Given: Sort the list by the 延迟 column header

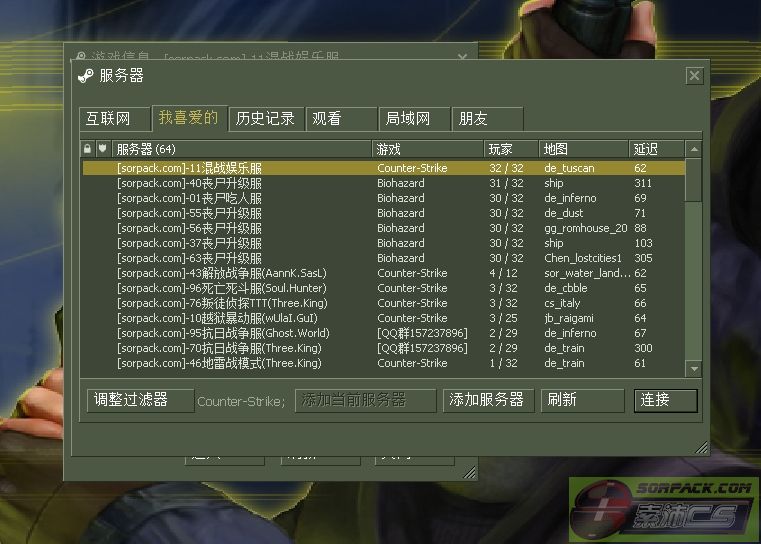Looking at the screenshot, I should tap(657, 149).
